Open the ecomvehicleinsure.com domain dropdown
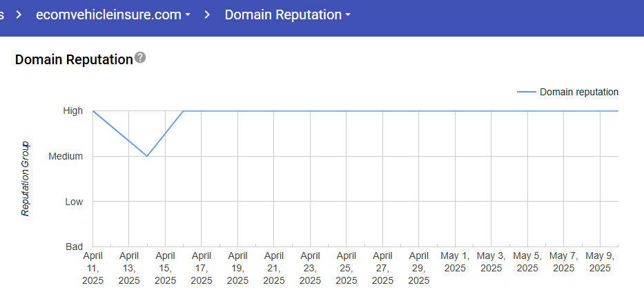 click(x=113, y=15)
